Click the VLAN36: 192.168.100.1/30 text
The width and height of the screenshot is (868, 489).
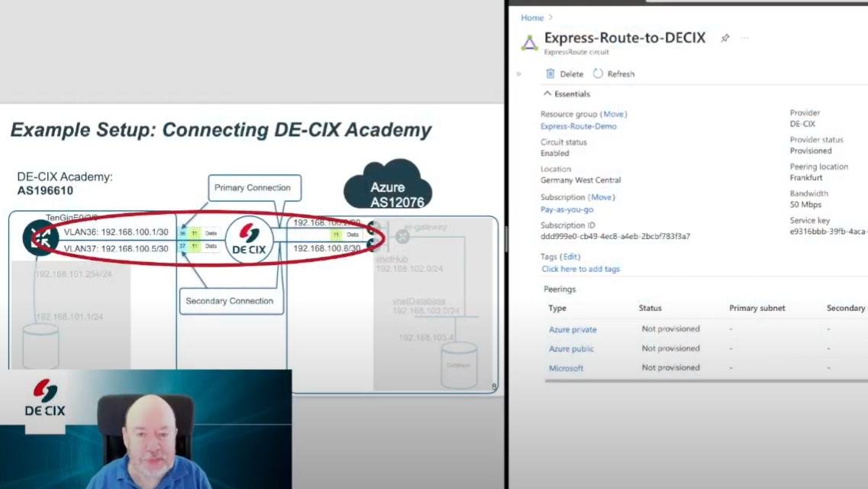point(116,232)
